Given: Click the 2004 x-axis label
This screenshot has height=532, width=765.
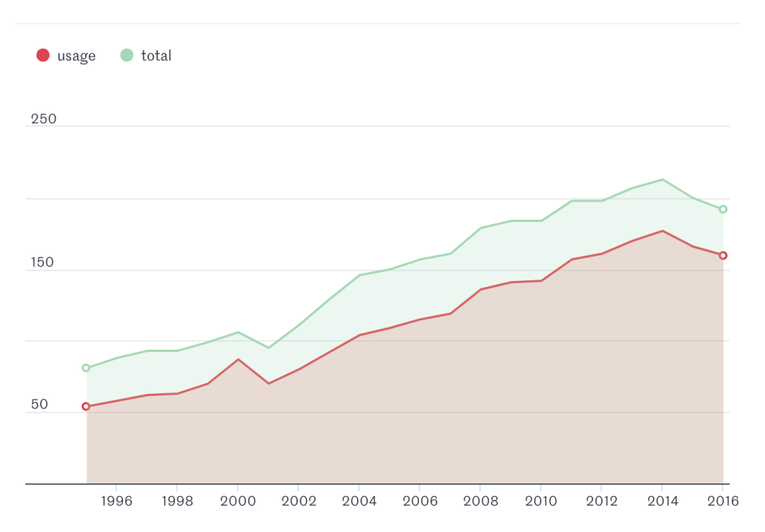Looking at the screenshot, I should click(359, 501).
